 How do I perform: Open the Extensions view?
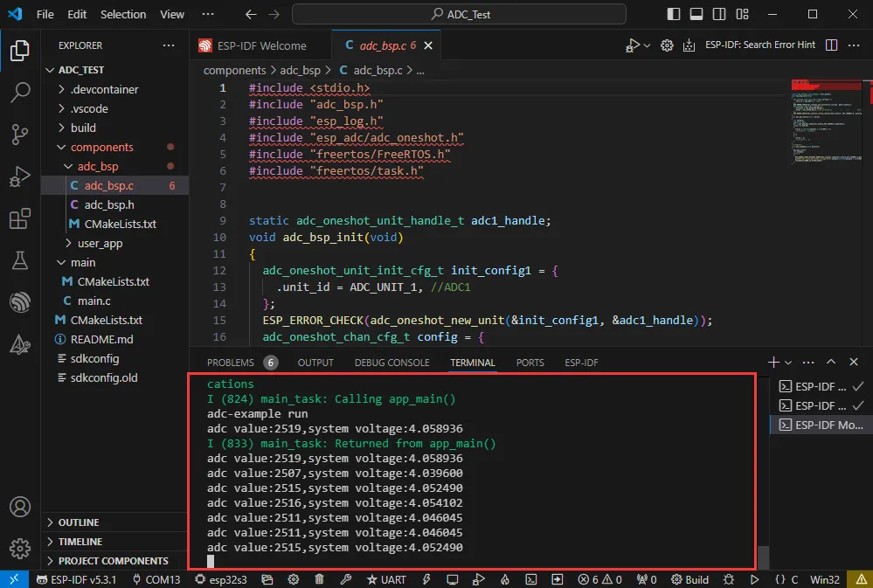tap(20, 219)
